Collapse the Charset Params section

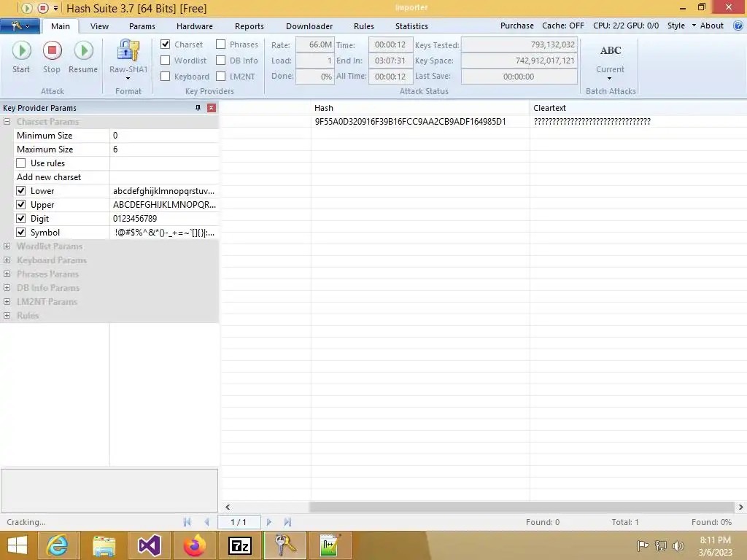click(x=7, y=122)
